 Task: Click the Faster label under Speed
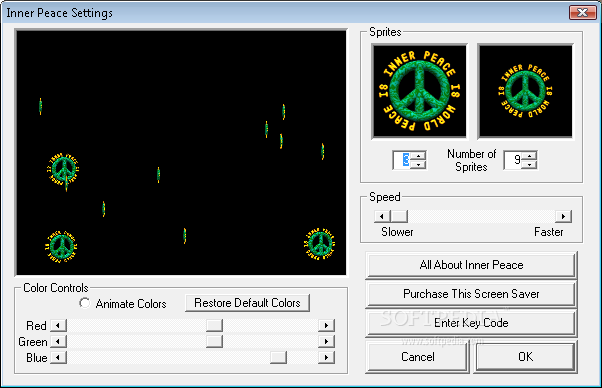click(x=549, y=232)
